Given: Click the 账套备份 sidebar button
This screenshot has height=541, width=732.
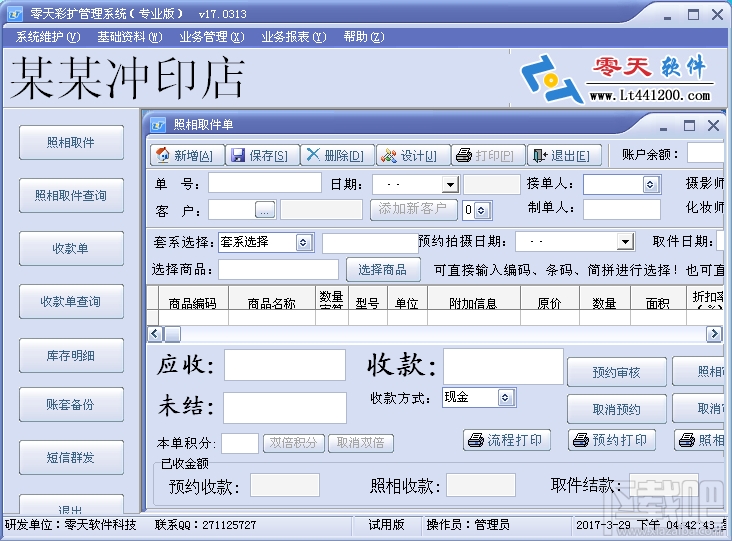Looking at the screenshot, I should coord(71,404).
